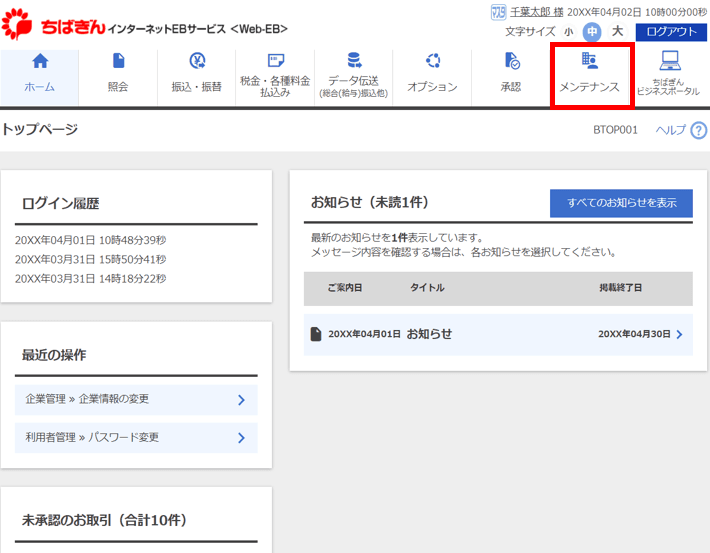Open the データ伝送 database icon
Viewport: 710px width, 553px height.
(354, 60)
